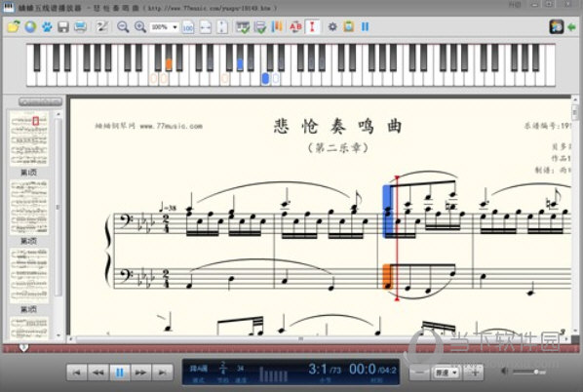Save the score with floppy disk icon
This screenshot has width=583, height=392.
click(63, 26)
